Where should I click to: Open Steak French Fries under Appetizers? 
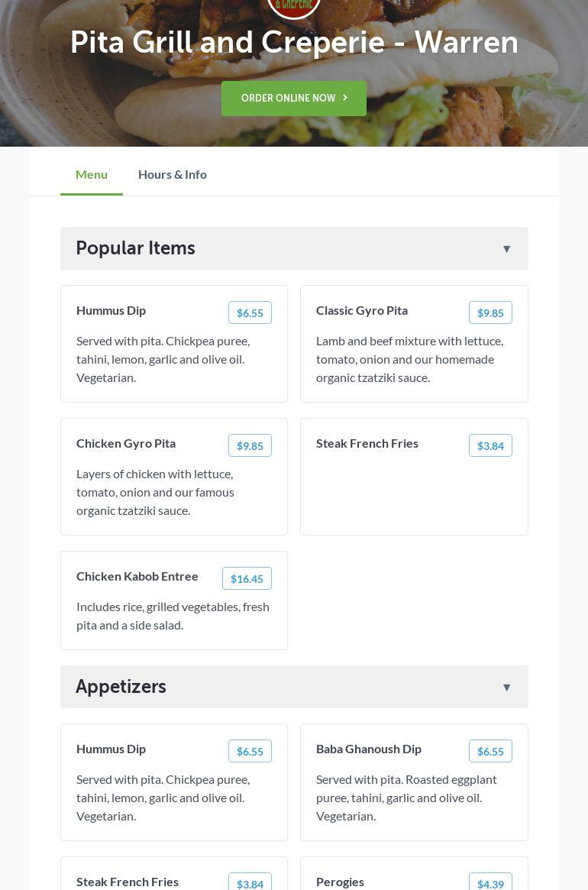click(128, 882)
